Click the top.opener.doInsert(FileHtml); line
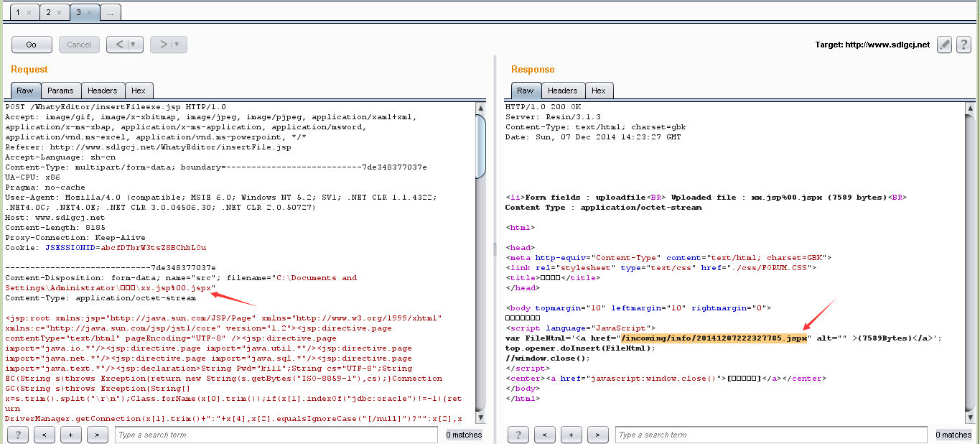This screenshot has width=980, height=444. (x=580, y=348)
